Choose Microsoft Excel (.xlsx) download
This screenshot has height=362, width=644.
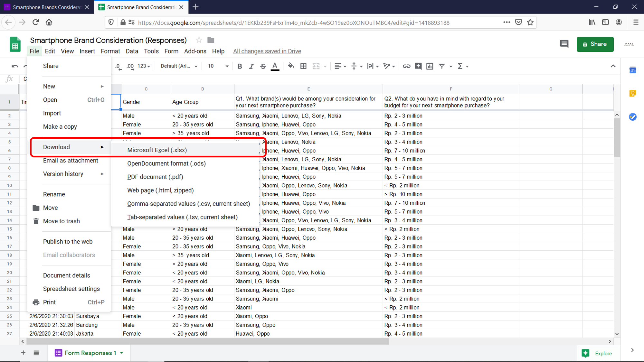185,150
